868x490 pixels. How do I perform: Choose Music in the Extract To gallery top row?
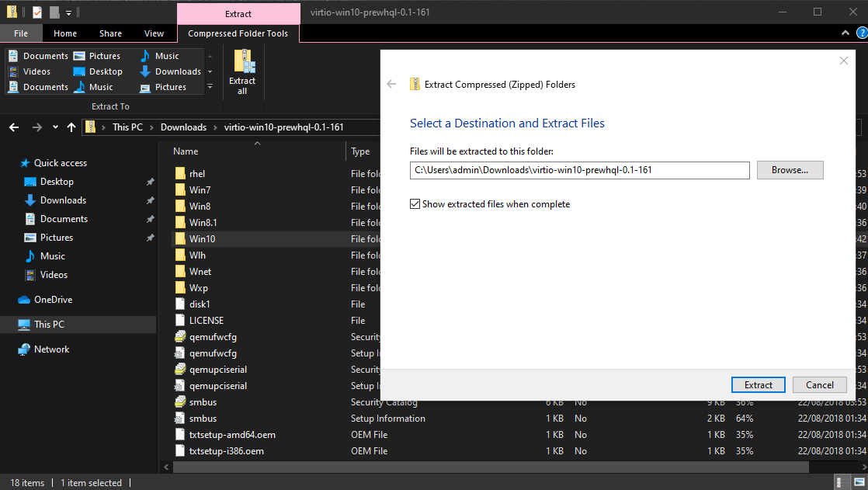coord(159,56)
